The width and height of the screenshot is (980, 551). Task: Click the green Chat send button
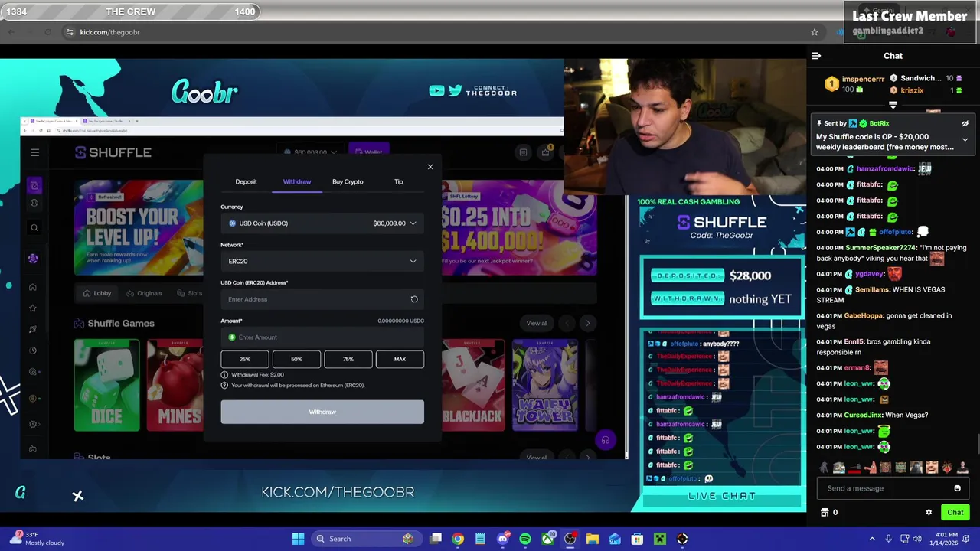coord(955,513)
